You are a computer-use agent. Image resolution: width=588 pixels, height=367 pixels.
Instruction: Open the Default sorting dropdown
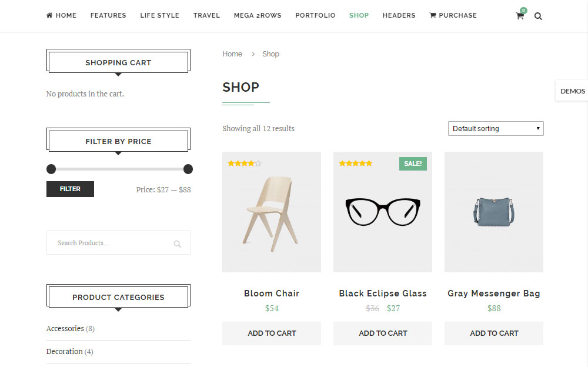[495, 128]
